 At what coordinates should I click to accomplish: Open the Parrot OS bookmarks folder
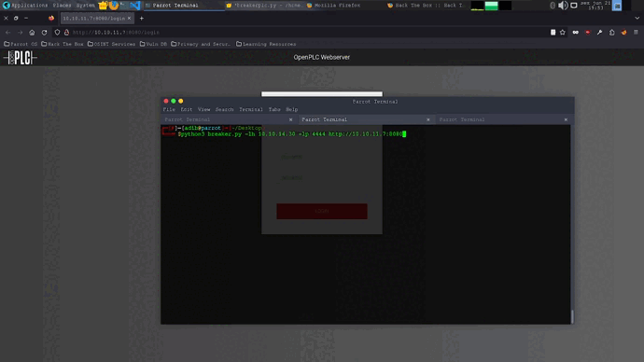21,44
